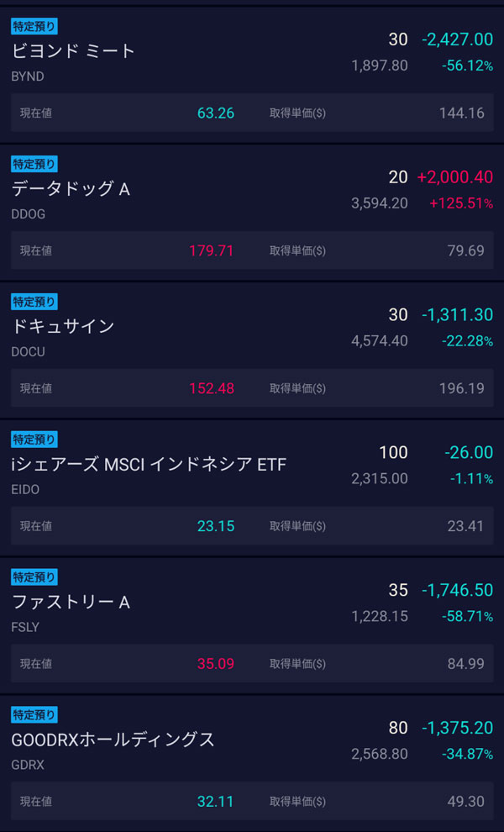
Task: Click the 特定預り badge above ビヨンド ミート
Action: (x=34, y=26)
